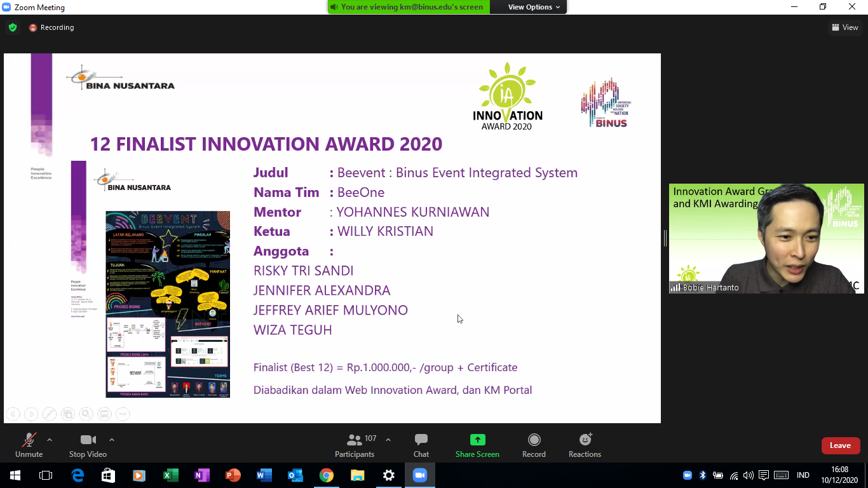
Task: Open the Participants panel
Action: click(355, 445)
